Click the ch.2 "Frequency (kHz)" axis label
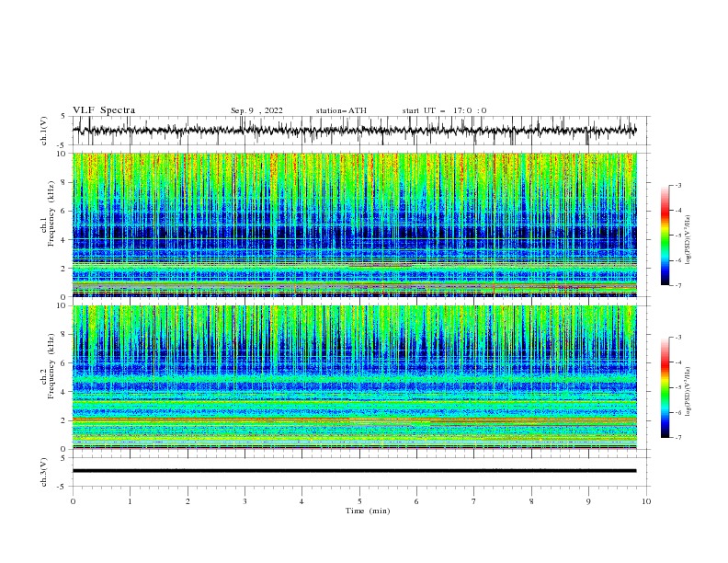The image size is (728, 563). coord(51,367)
